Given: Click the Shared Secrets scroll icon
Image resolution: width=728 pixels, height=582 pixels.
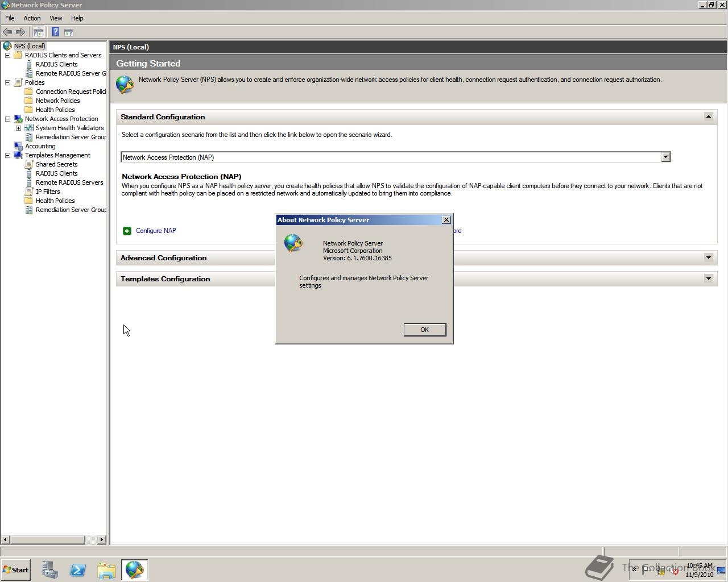Looking at the screenshot, I should 28,164.
